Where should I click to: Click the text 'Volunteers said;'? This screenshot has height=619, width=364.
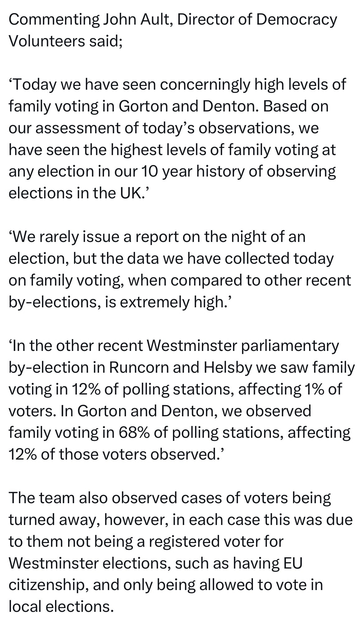(x=65, y=41)
